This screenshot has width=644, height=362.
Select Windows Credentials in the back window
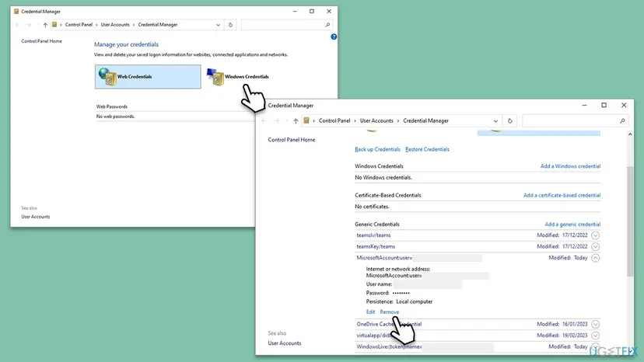[238, 76]
